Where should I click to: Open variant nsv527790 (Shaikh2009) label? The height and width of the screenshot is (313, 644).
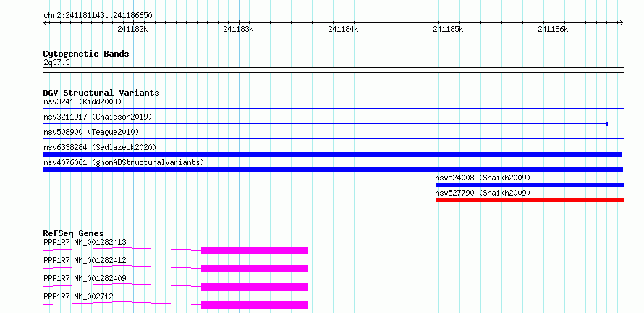[x=483, y=193]
